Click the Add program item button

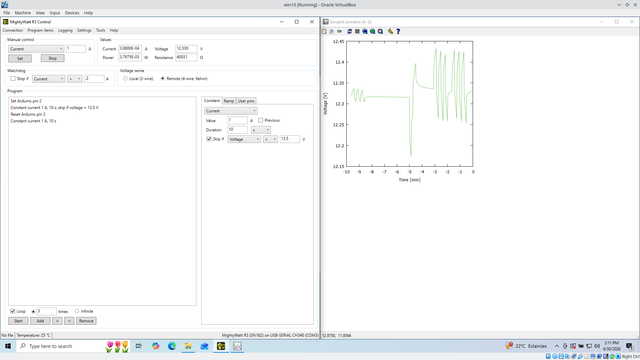click(x=40, y=321)
